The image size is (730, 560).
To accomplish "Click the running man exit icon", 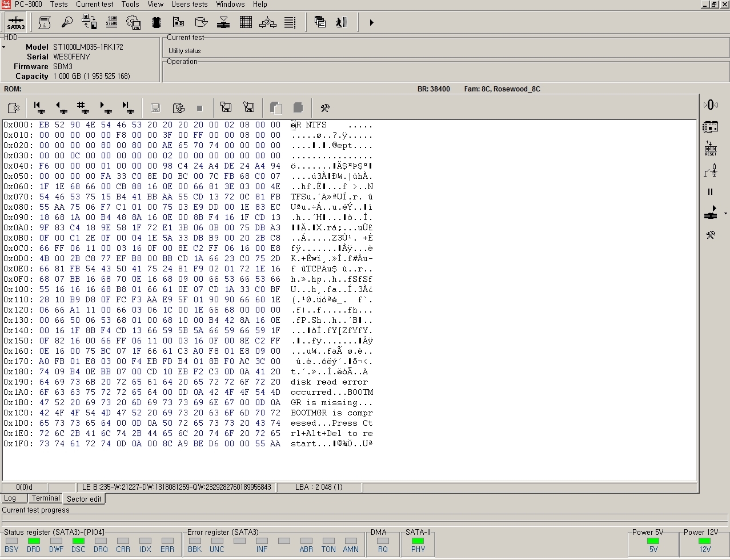I will pyautogui.click(x=342, y=22).
